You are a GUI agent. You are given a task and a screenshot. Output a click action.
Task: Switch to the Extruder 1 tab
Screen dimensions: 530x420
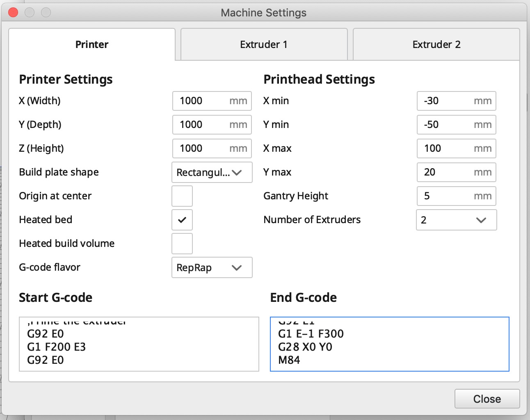coord(264,44)
